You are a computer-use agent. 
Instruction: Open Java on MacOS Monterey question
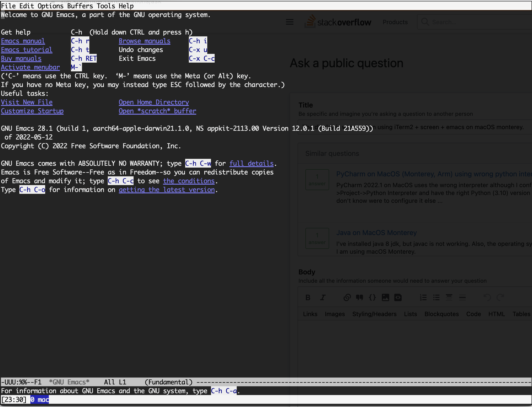pos(376,233)
